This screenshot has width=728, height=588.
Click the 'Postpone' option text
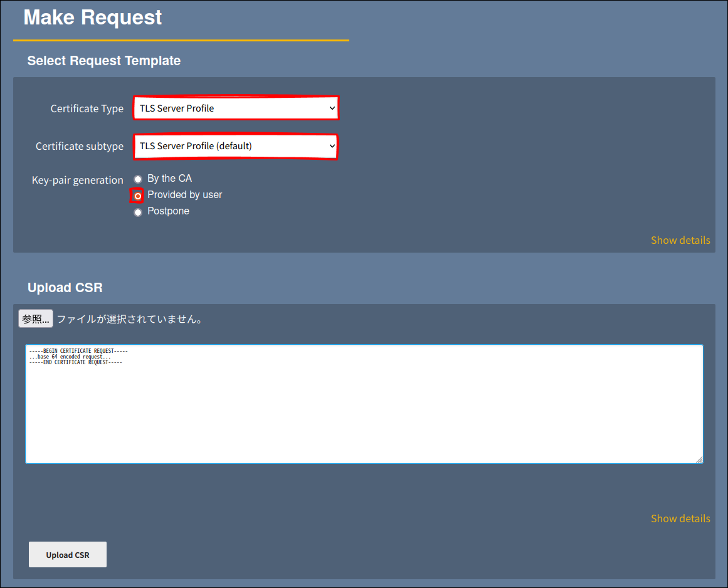[x=168, y=211]
